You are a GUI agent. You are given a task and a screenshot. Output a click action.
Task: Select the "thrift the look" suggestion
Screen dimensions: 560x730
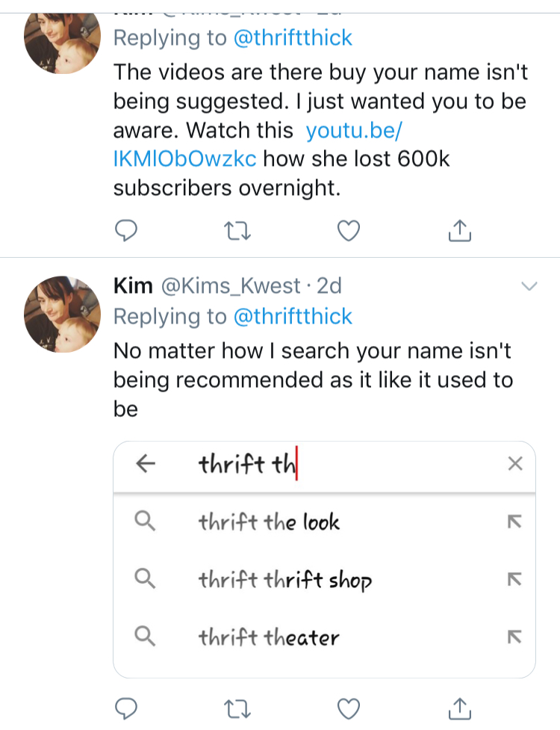269,522
